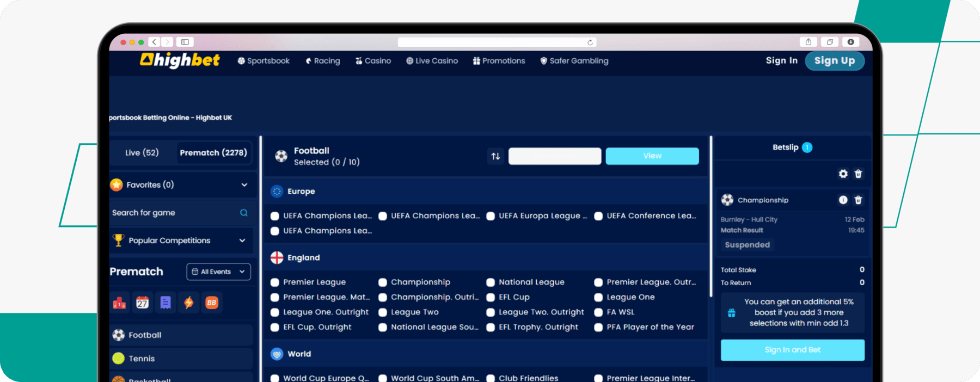Click the Favorites star icon

coord(117,184)
